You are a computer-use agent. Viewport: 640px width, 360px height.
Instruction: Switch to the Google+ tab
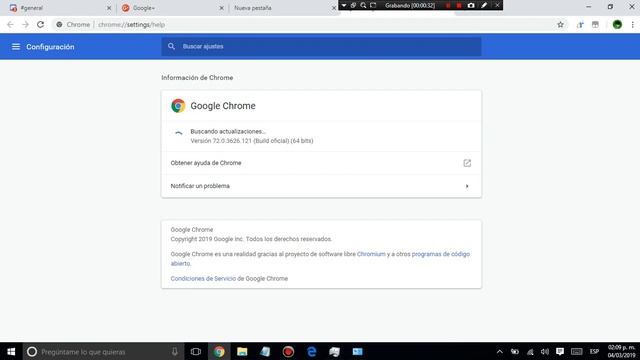click(x=171, y=8)
